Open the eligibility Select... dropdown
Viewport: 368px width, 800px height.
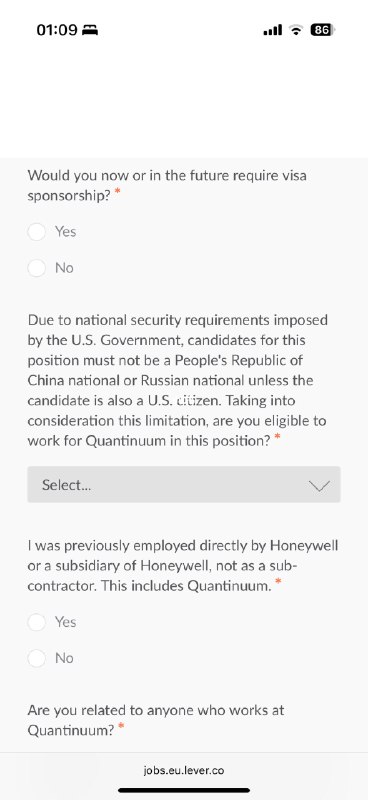coord(184,485)
